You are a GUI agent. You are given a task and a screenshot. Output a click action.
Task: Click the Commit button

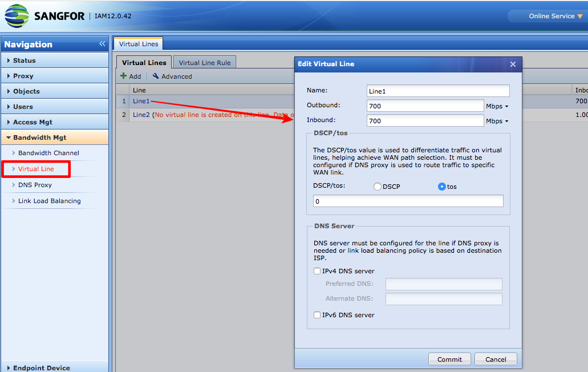tap(449, 359)
